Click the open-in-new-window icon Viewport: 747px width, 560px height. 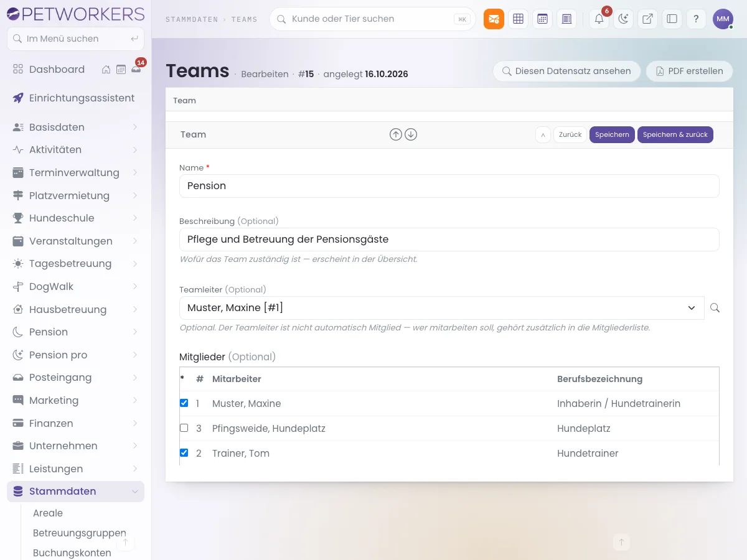(647, 19)
